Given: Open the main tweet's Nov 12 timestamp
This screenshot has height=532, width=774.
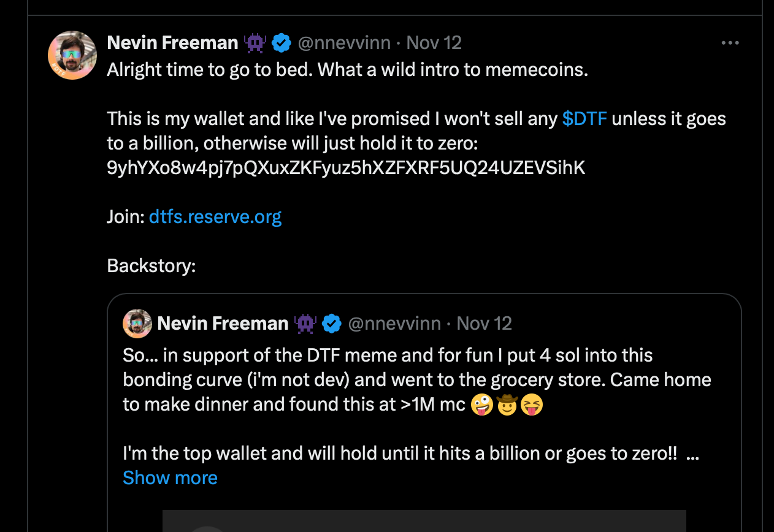Looking at the screenshot, I should point(434,43).
